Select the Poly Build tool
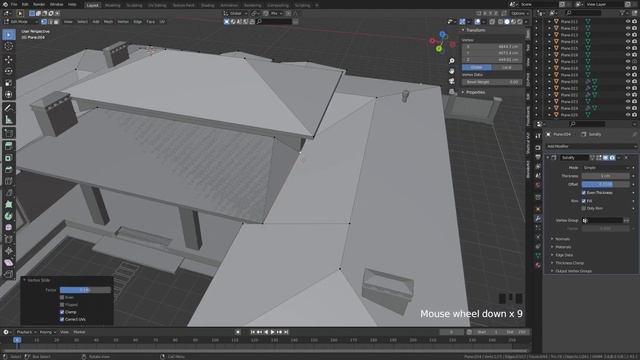This screenshot has width=640, height=360. click(x=9, y=204)
